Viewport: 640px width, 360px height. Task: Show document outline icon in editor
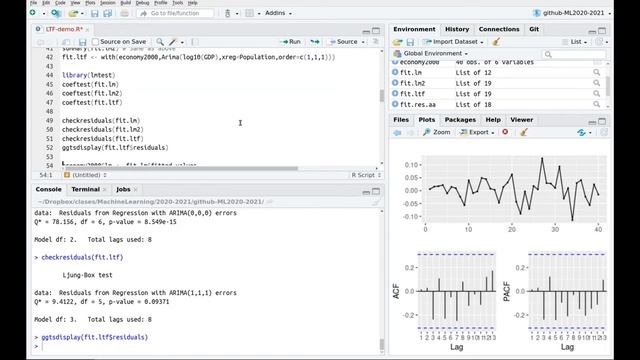click(x=376, y=42)
